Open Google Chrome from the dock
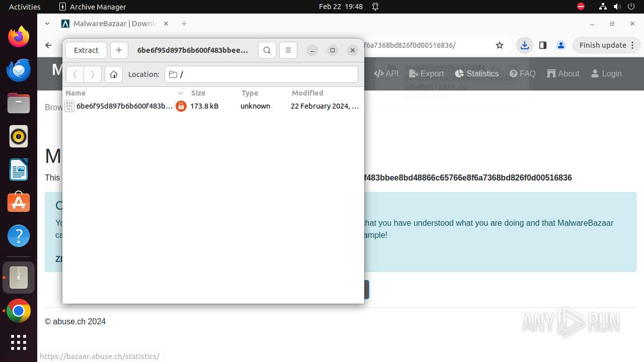Viewport: 644px width, 362px height. tap(19, 312)
